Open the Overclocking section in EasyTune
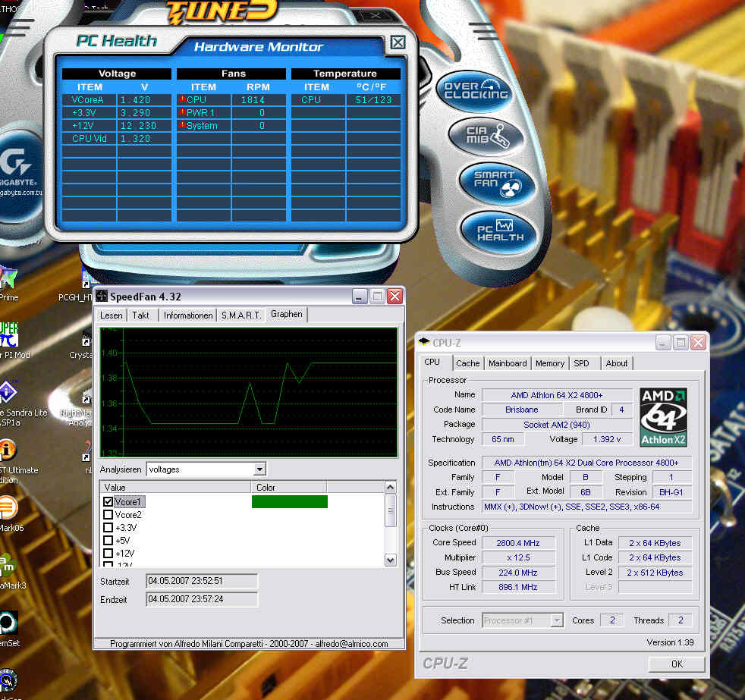Viewport: 745px width, 700px height. [475, 91]
